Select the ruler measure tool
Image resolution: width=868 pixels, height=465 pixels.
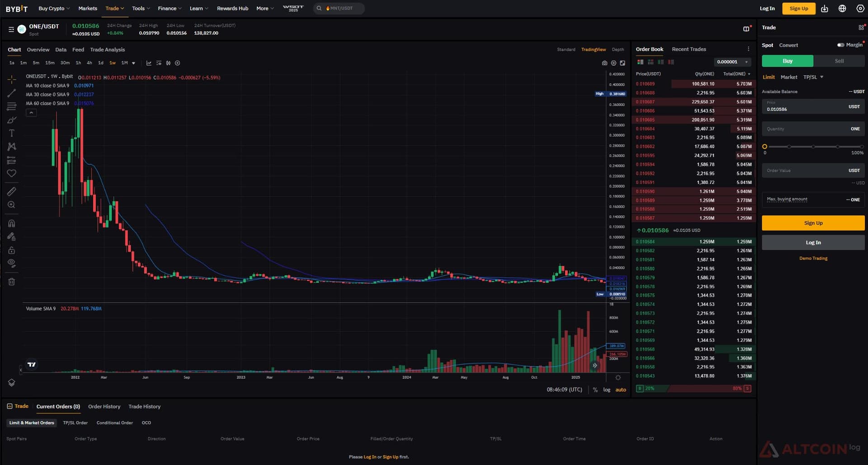click(12, 192)
